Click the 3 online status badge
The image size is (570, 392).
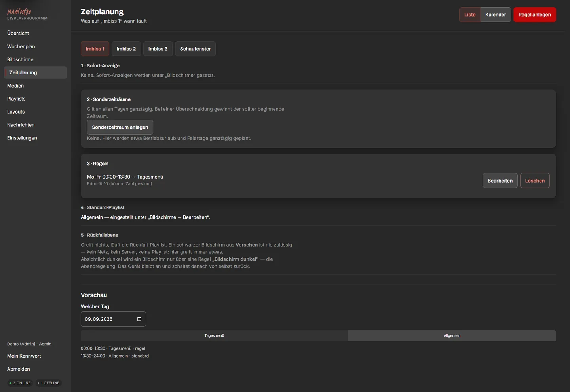coord(20,383)
